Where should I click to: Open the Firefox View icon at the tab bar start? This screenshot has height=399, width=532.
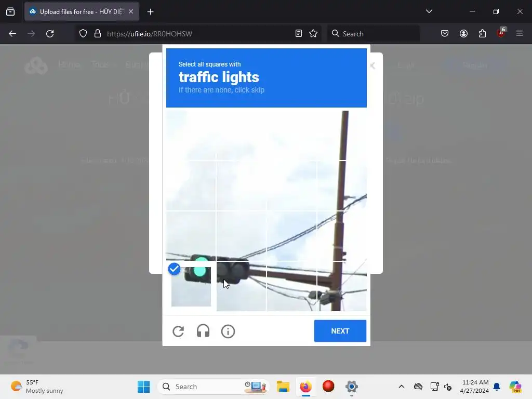[10, 11]
